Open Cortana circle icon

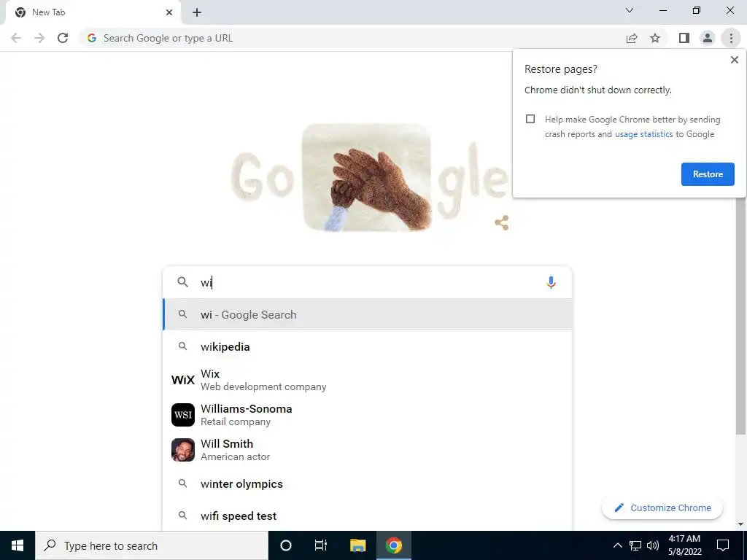(286, 545)
